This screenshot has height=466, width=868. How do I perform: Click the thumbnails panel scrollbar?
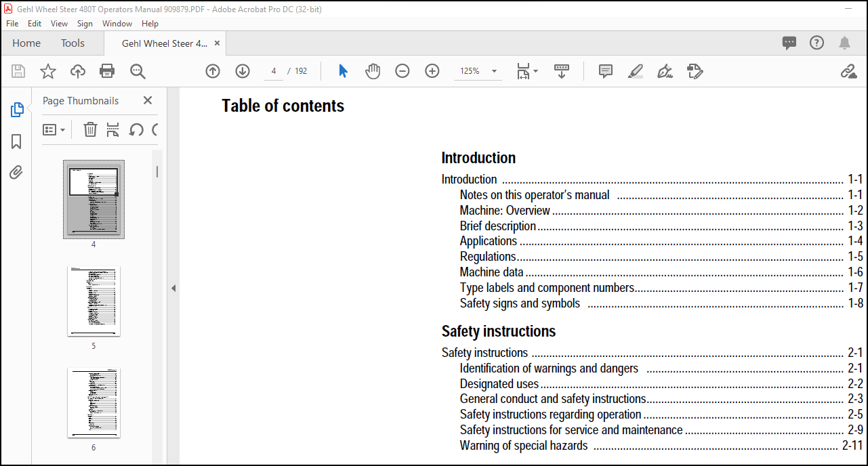pos(157,171)
